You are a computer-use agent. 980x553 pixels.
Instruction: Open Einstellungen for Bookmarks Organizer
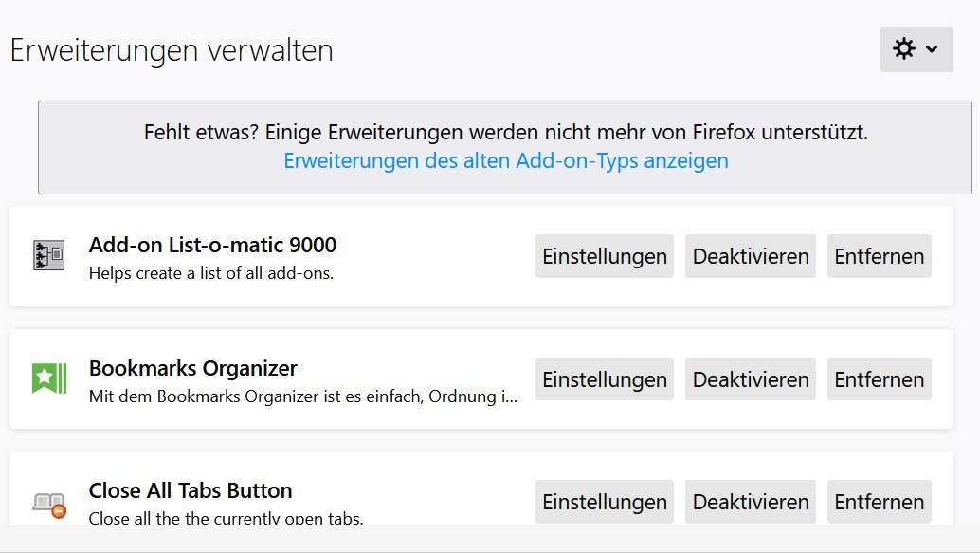(x=605, y=379)
